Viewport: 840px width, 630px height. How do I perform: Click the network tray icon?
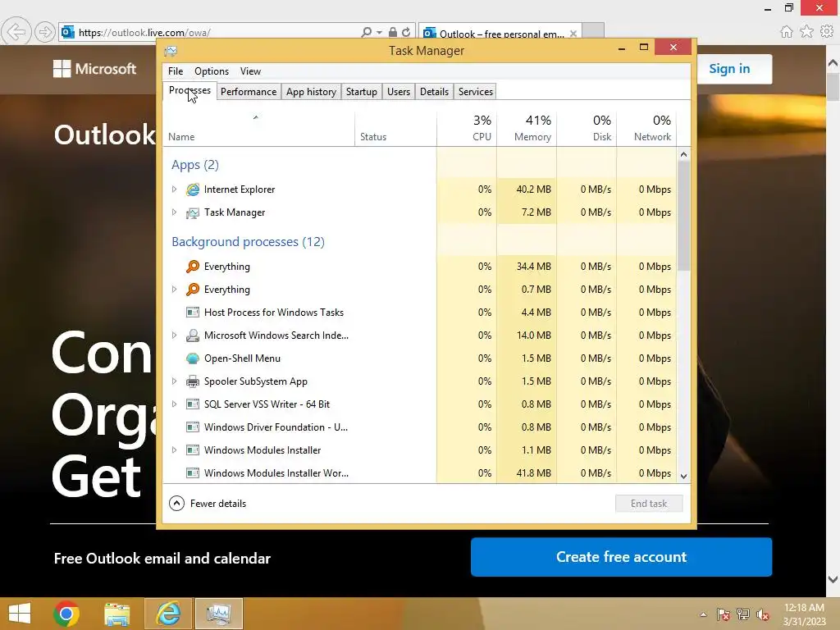pos(743,614)
